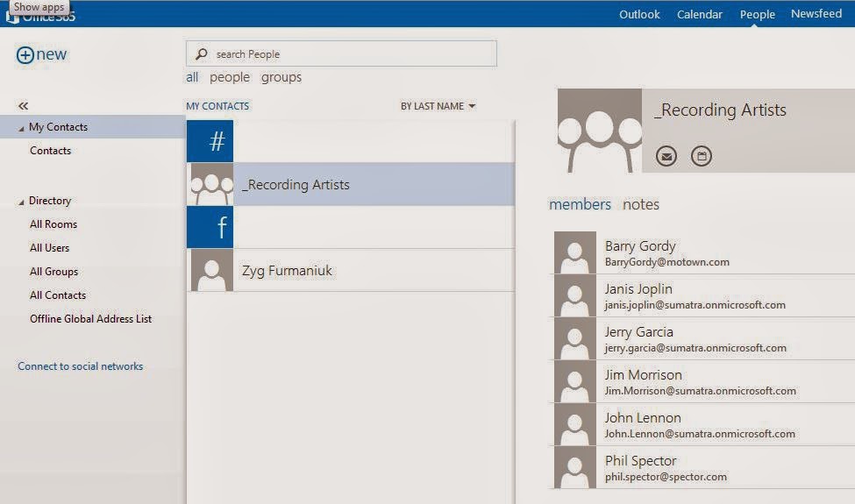
Task: Filter the list by groups
Action: click(281, 77)
